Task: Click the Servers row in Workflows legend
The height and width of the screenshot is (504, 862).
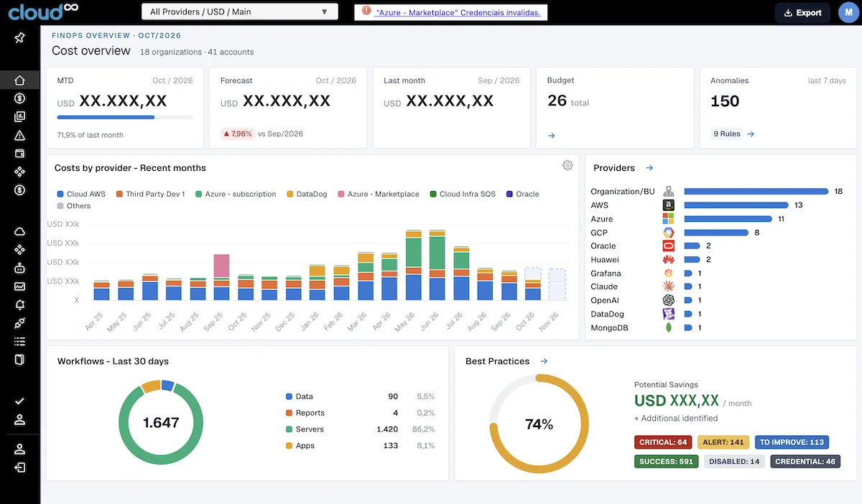Action: 360,429
